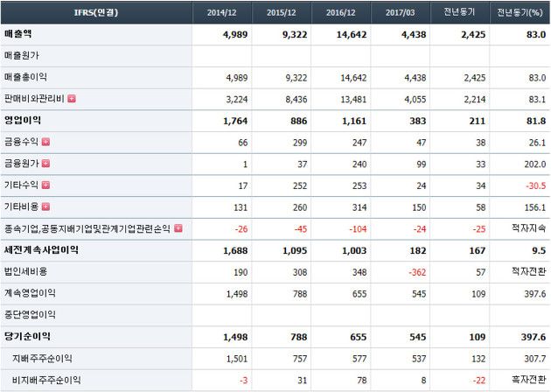Click the 기타비용 row label
The width and height of the screenshot is (551, 392).
click(x=22, y=206)
